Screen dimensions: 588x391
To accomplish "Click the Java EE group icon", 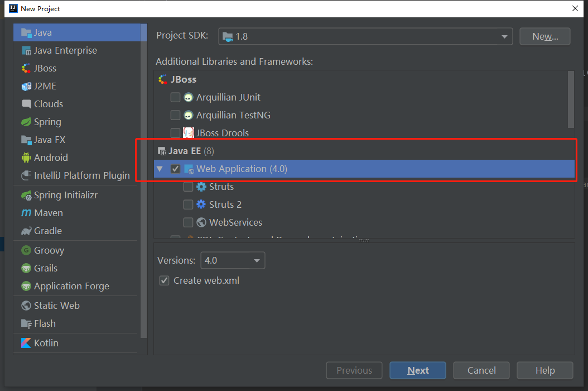I will coord(162,151).
